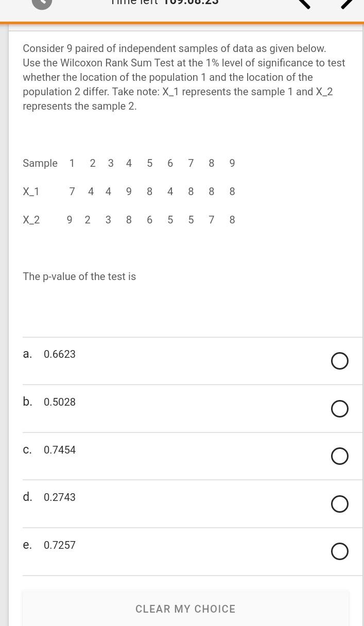This screenshot has height=626, width=364.
Task: Click the 0.7257 answer label
Action: pyautogui.click(x=59, y=545)
